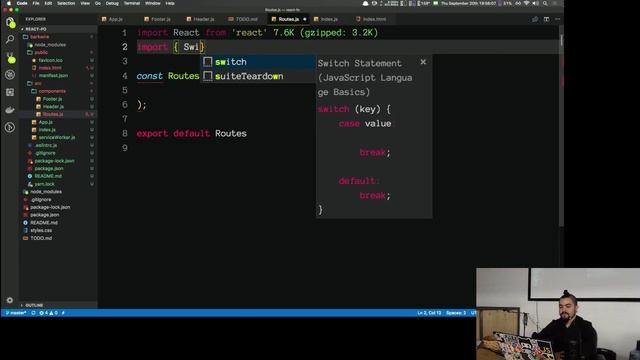Click the last activity bar icon below Docker
Viewport: 640px width, 360px height.
[x=10, y=127]
